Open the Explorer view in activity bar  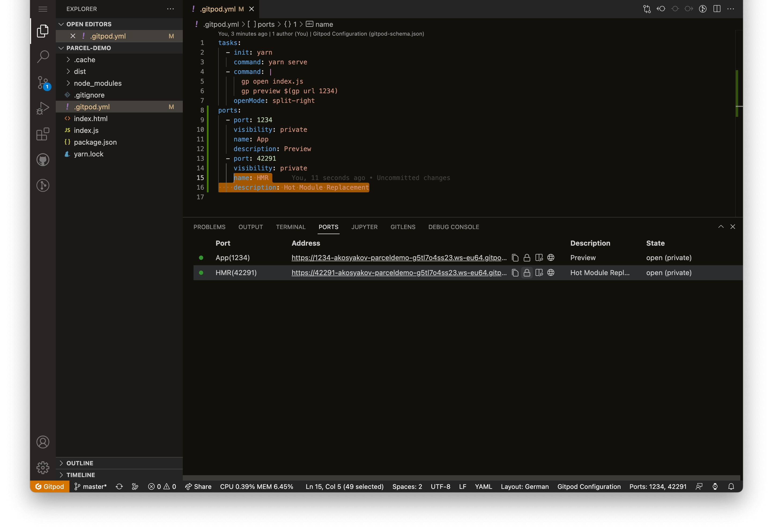tap(43, 31)
